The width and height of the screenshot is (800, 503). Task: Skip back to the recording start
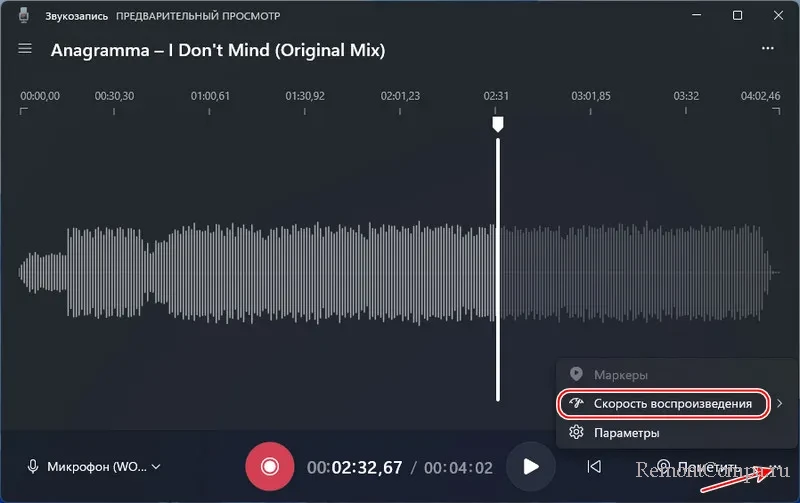tap(594, 466)
